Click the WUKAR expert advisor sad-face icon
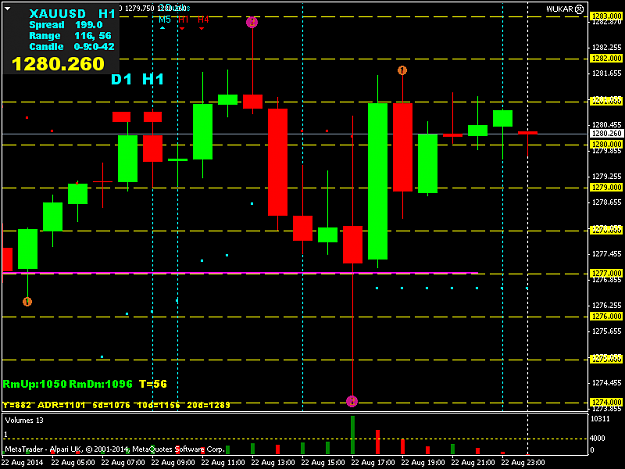Viewport: 625px width, 469px height. [580, 9]
